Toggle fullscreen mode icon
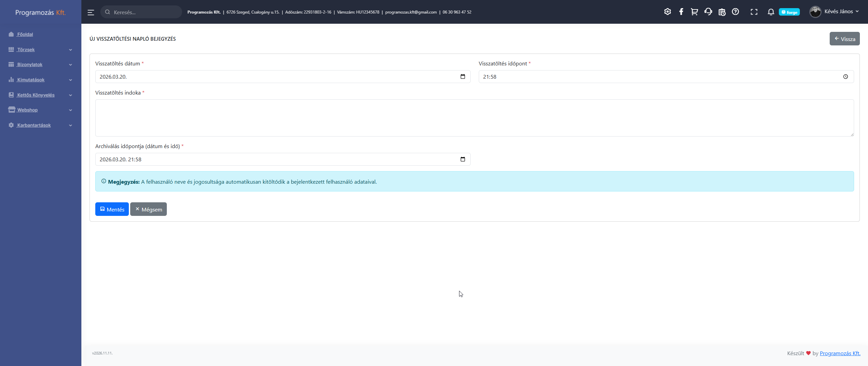 coord(754,12)
